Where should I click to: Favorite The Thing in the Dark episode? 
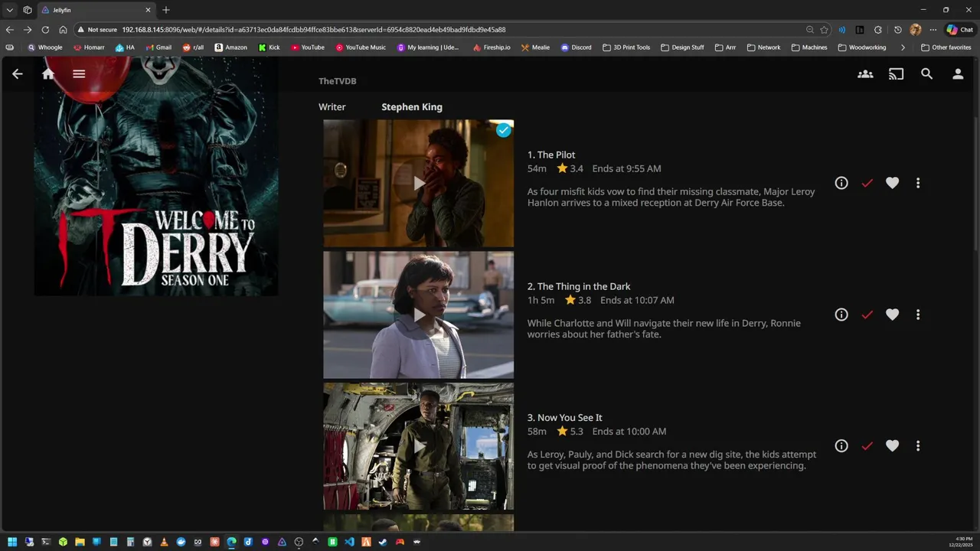pyautogui.click(x=892, y=315)
